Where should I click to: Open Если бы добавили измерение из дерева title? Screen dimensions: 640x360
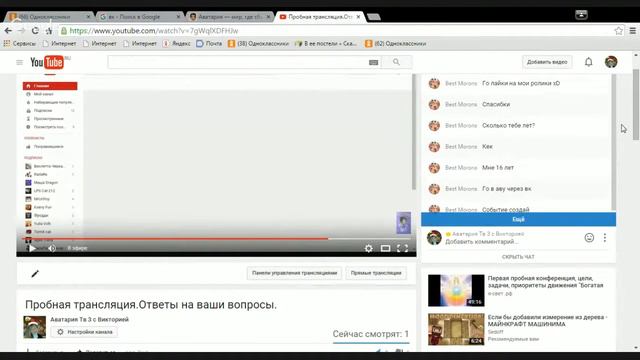(547, 320)
